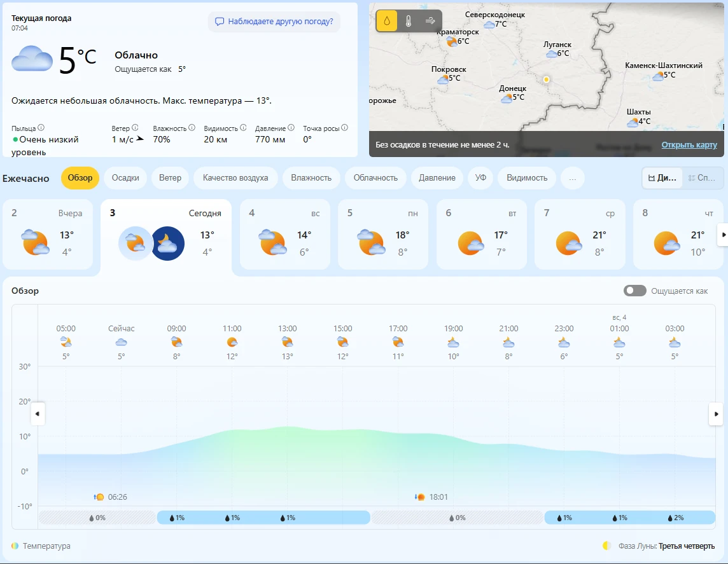Open the Влажность tab
Screen dimensions: 728x564
click(311, 178)
